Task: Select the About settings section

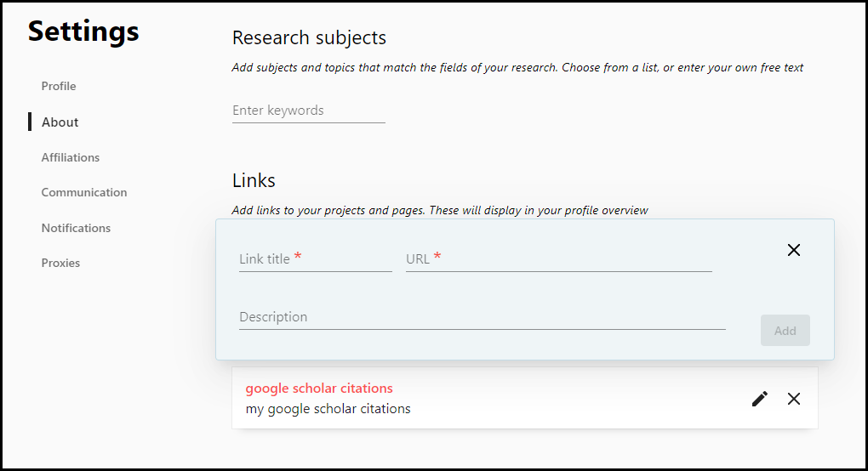Action: click(x=60, y=122)
